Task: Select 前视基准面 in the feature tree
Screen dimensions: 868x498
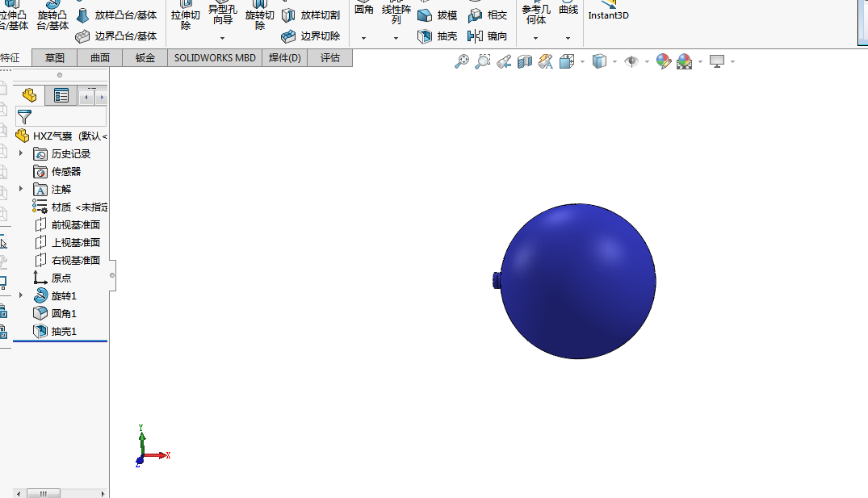Action: (x=75, y=224)
